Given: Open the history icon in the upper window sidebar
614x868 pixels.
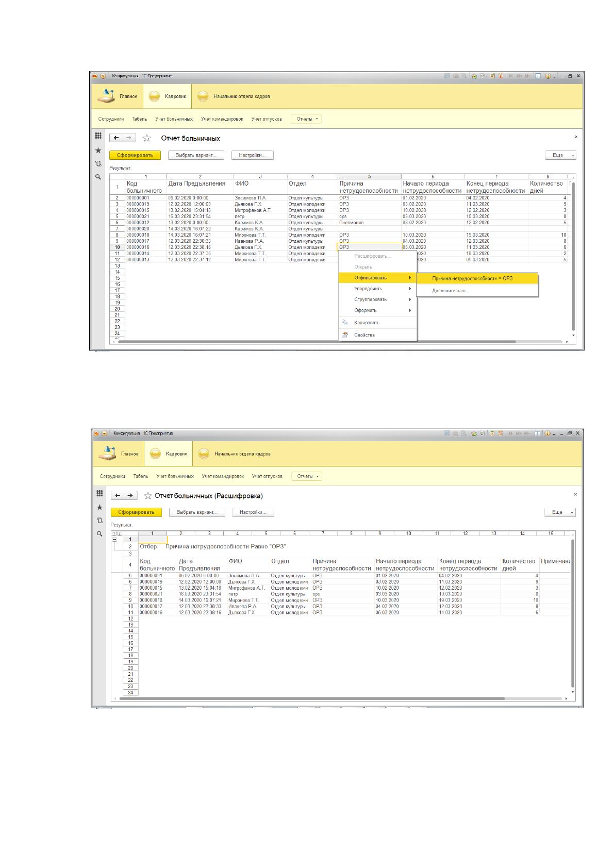Looking at the screenshot, I should point(98,163).
